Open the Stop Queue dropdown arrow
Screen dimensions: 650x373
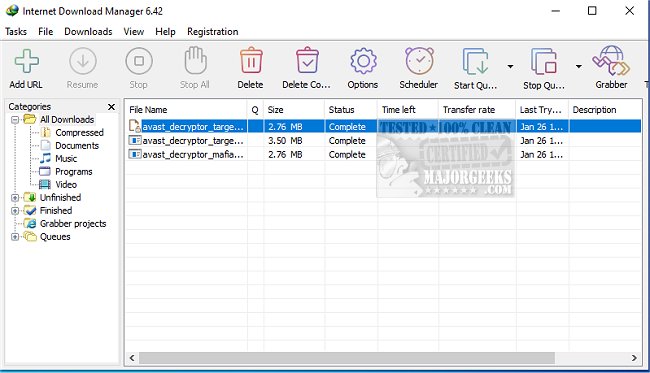click(x=578, y=66)
